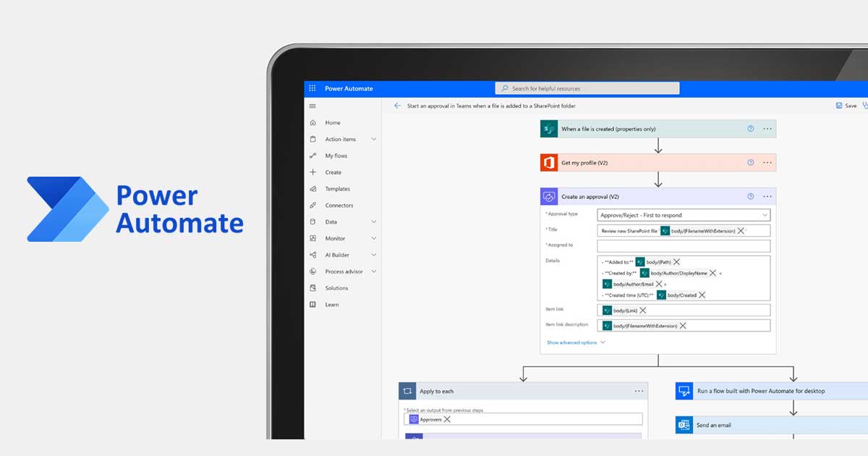Click the Learn book icon
Screen dimensions: 868x456
(312, 305)
